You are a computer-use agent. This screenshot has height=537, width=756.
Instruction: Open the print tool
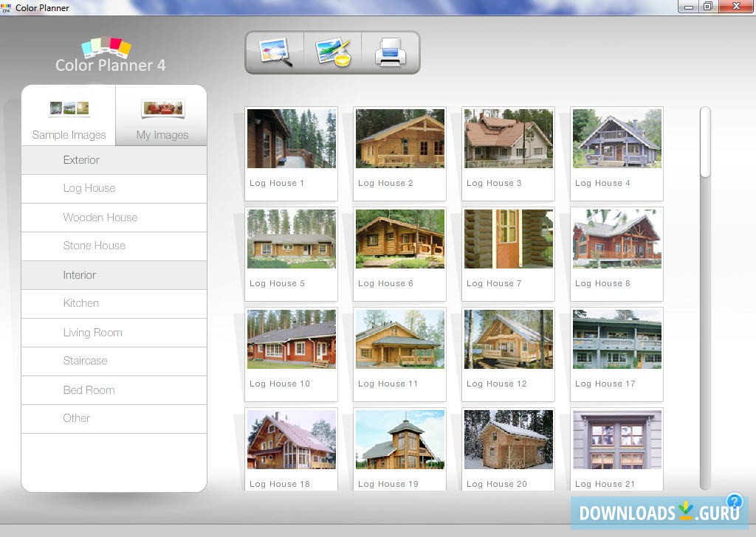390,52
